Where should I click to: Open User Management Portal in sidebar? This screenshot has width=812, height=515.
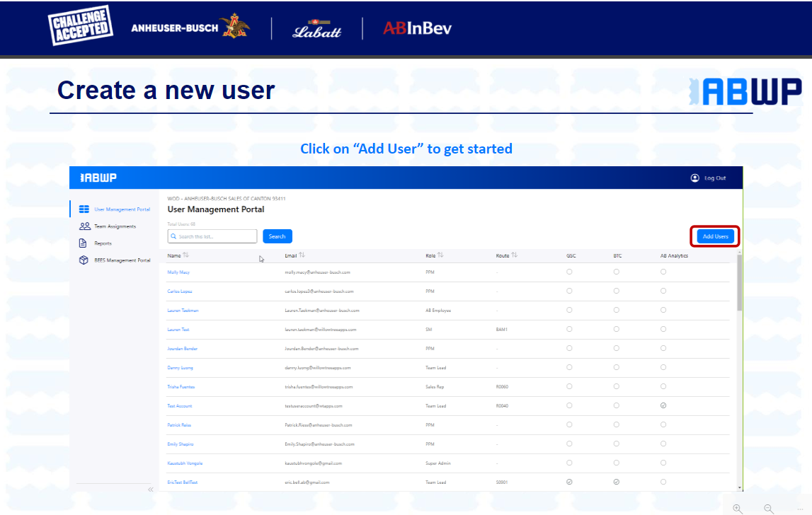coord(122,209)
